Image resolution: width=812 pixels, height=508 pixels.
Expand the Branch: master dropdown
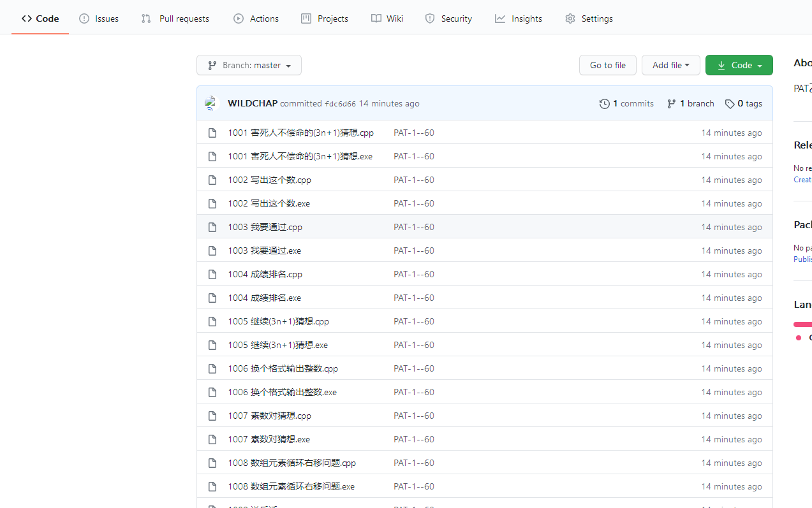pyautogui.click(x=249, y=65)
